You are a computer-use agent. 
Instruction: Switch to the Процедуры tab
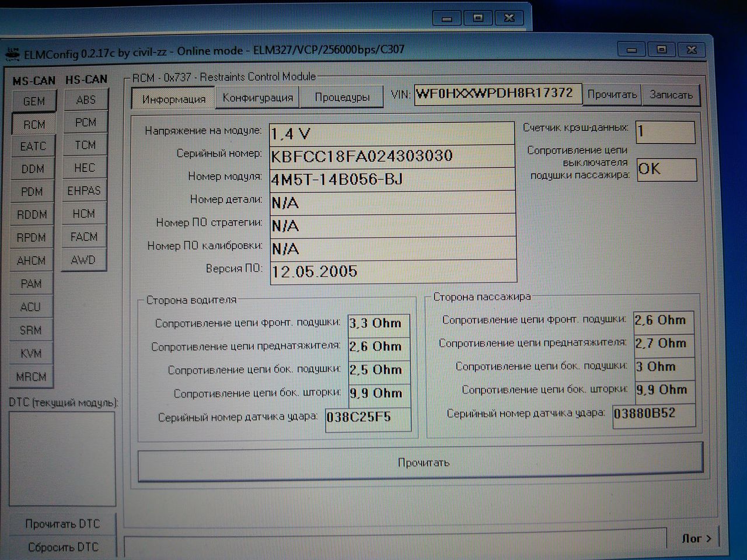click(342, 97)
